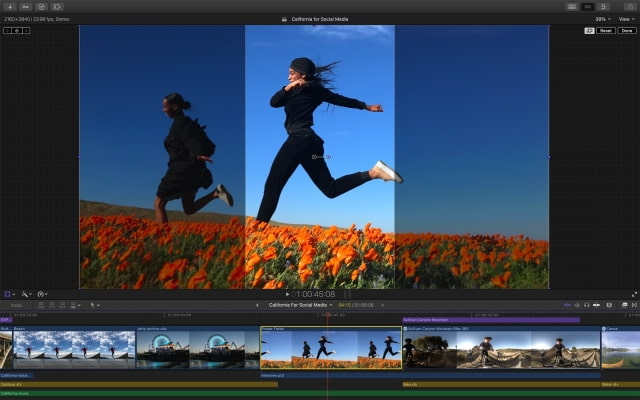Click the headphones audio skimming icon
The width and height of the screenshot is (640, 400).
point(585,305)
